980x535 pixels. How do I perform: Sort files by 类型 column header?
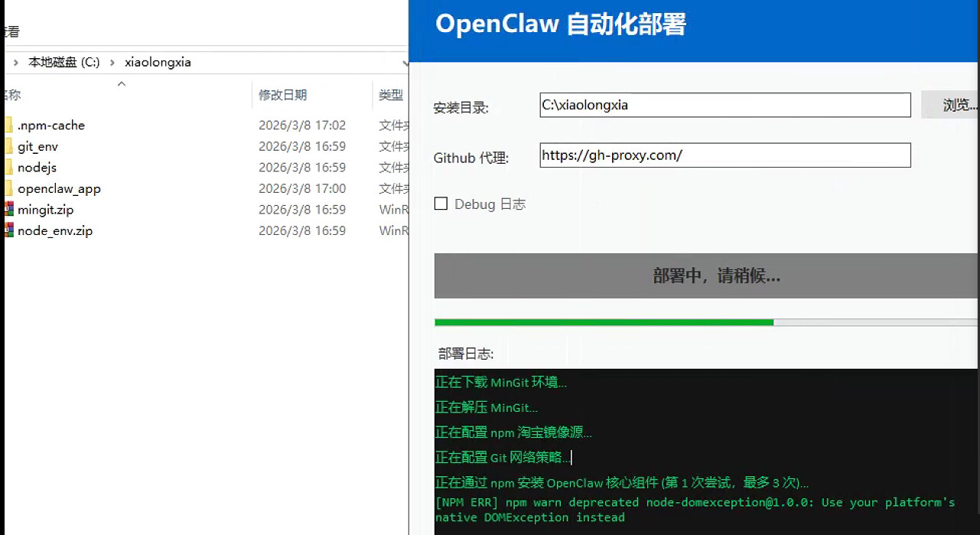[391, 95]
